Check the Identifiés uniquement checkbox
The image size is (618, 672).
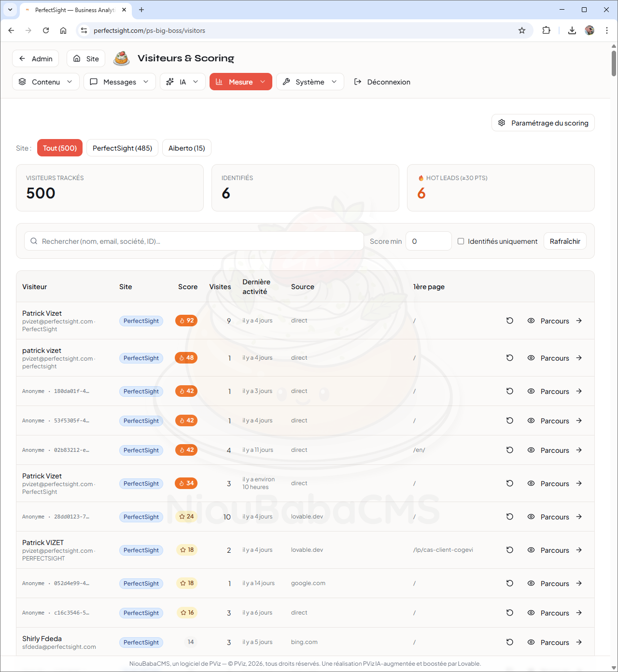click(x=461, y=241)
